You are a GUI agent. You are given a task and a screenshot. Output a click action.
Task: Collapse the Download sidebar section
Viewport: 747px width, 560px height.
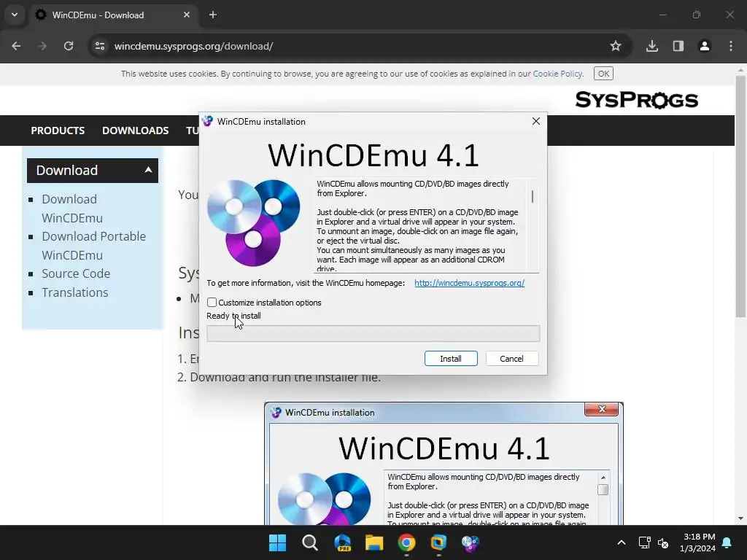tap(93, 171)
